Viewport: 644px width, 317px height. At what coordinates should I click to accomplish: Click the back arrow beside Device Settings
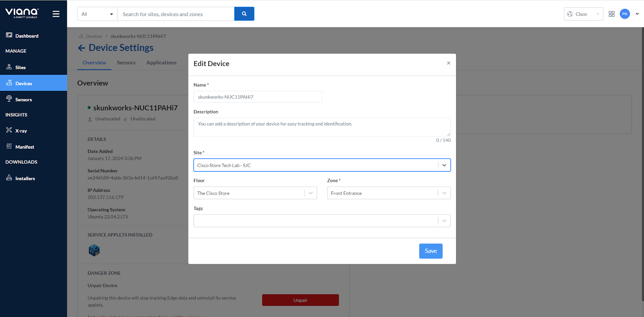point(81,48)
